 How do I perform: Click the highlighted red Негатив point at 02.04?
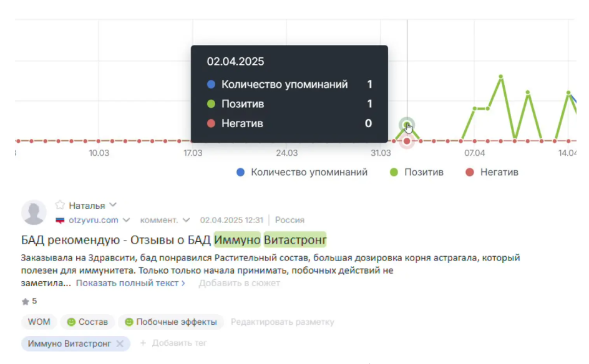407,141
